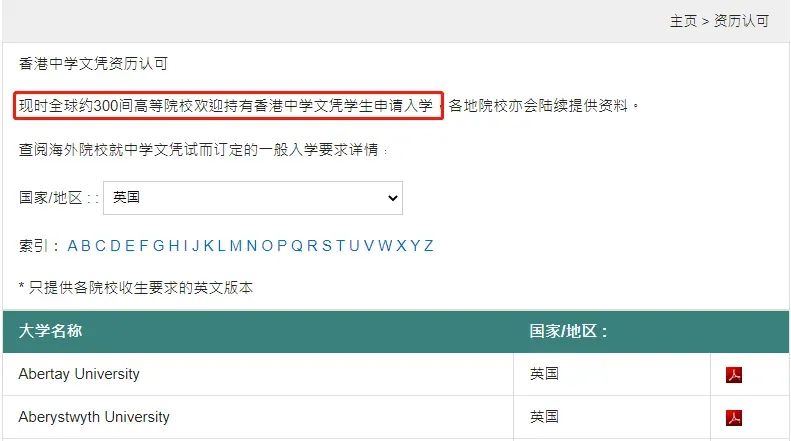Jump to index letter M

[236, 246]
